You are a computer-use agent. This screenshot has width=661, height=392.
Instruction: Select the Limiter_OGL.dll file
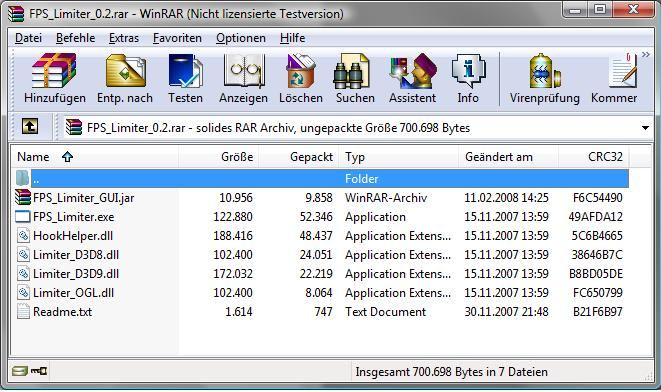(x=73, y=293)
